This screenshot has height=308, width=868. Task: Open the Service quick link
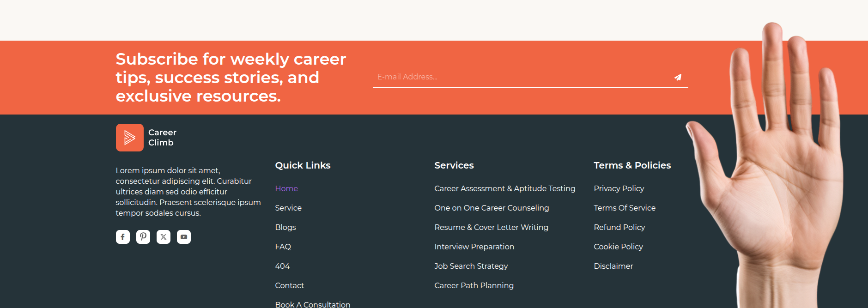(x=288, y=208)
